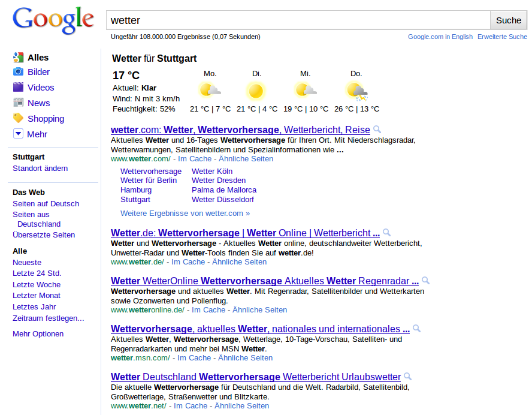Filter by Seiten auf Deutsch
The height and width of the screenshot is (415, 532).
tap(46, 203)
